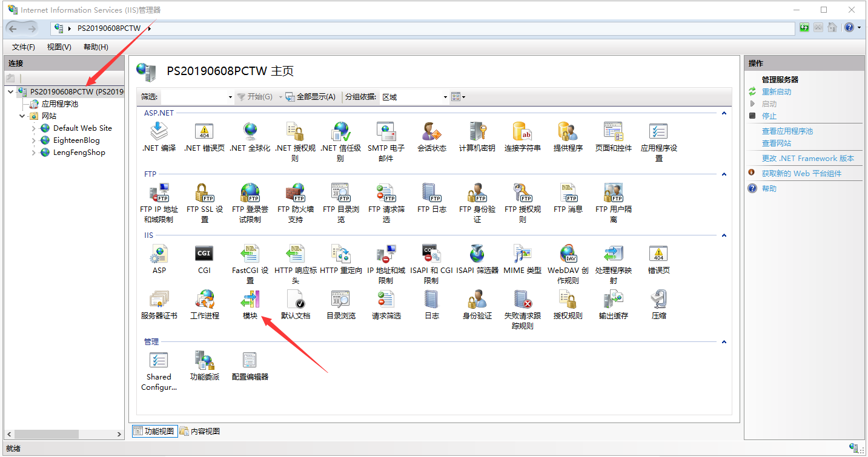Collapse the PS20190608PCTW server node
This screenshot has height=457, width=868.
click(11, 92)
